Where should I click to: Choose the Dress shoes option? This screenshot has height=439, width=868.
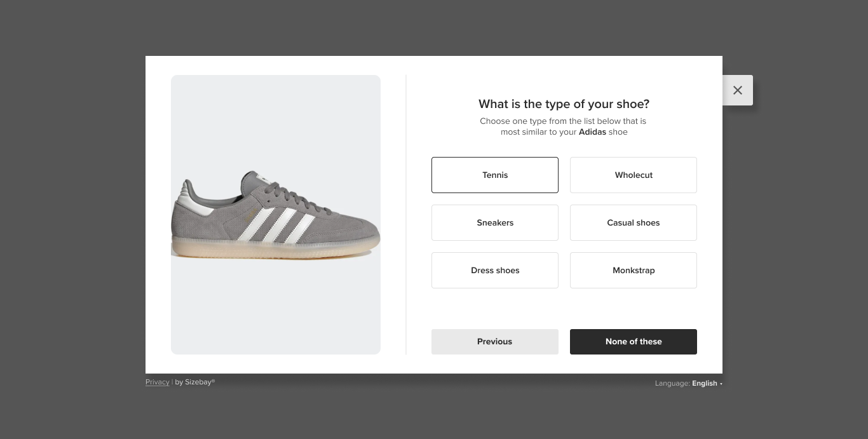coord(495,270)
